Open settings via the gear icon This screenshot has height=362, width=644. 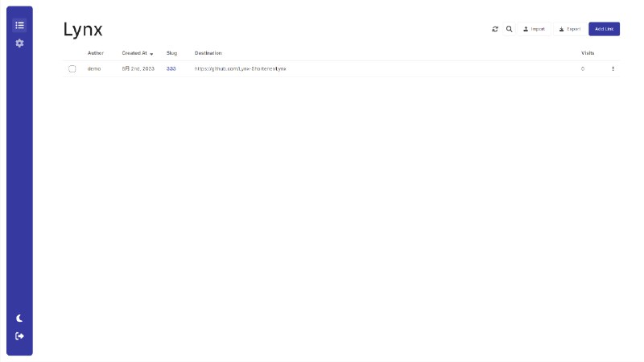(19, 43)
